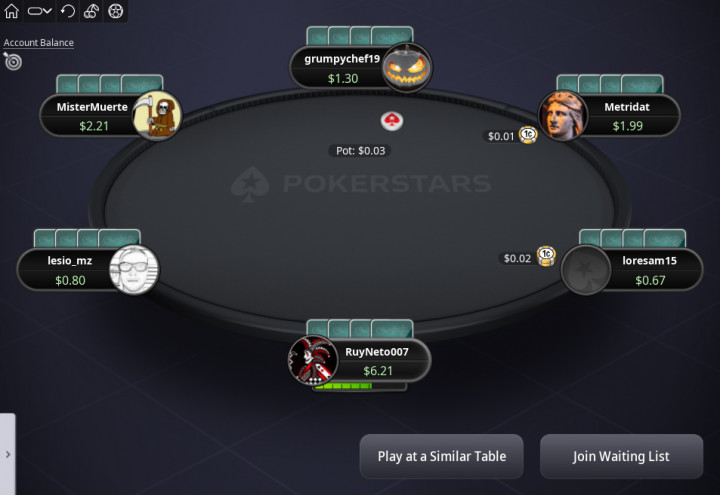Click Join Waiting List button

pos(621,456)
